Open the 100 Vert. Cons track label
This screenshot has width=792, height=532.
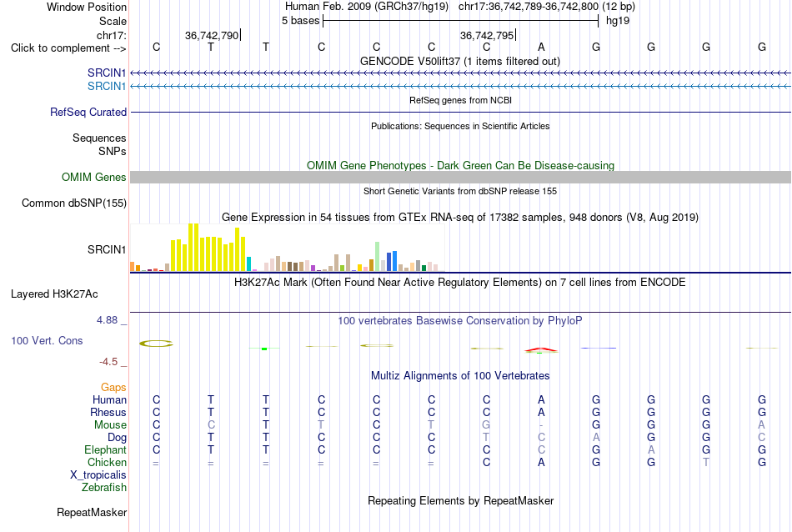click(47, 340)
